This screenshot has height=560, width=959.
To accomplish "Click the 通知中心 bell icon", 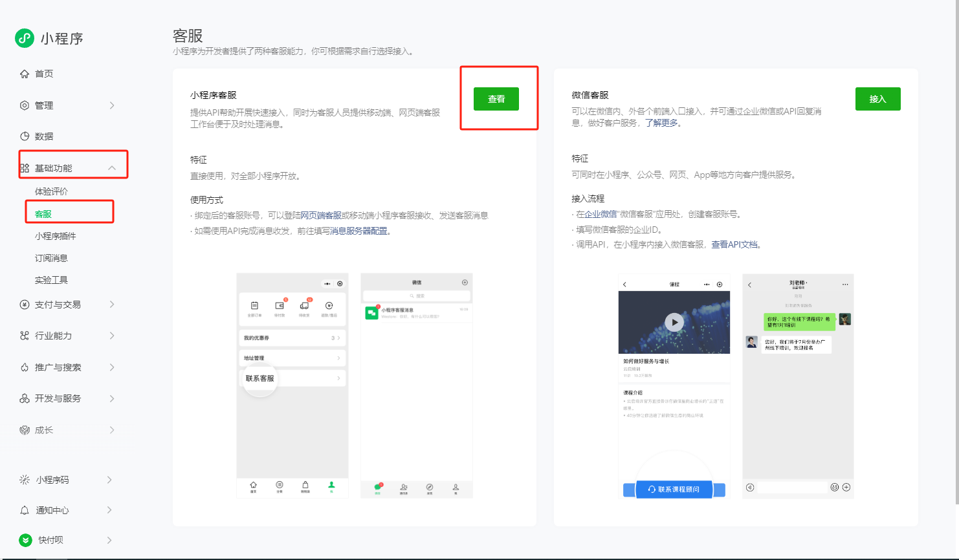I will tap(25, 510).
